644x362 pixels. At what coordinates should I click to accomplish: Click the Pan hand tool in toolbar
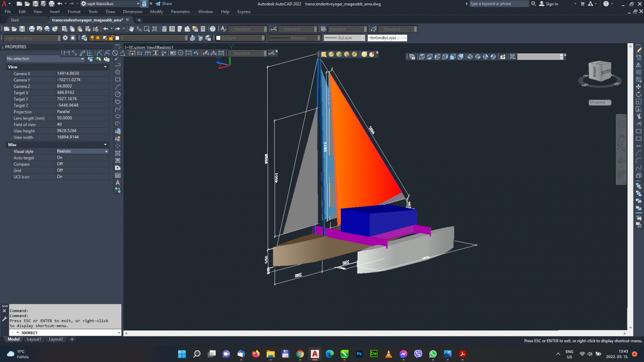click(131, 29)
